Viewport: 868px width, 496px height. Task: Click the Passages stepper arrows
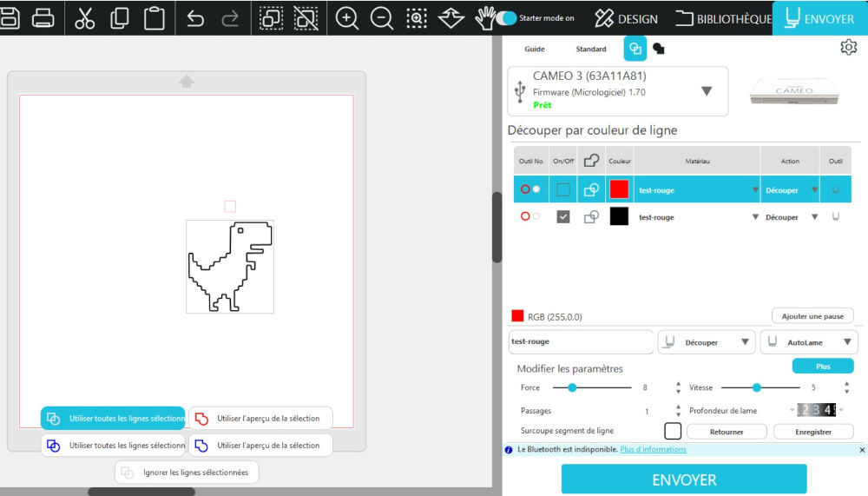(x=678, y=411)
